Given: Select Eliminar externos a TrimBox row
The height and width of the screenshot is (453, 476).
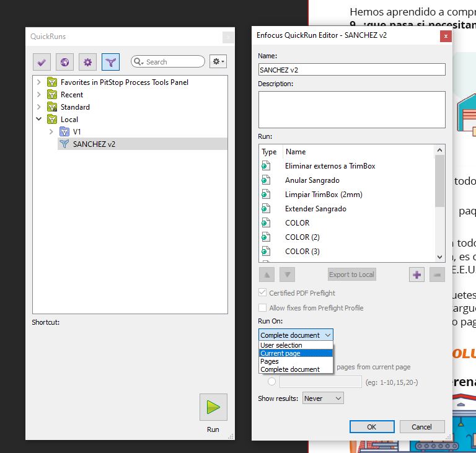Looking at the screenshot, I should [347, 166].
